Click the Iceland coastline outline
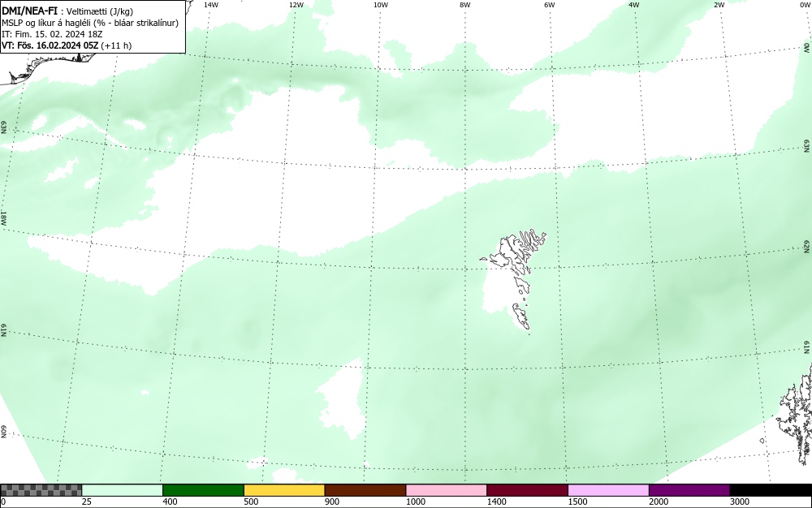The height and width of the screenshot is (508, 812). coord(46,67)
